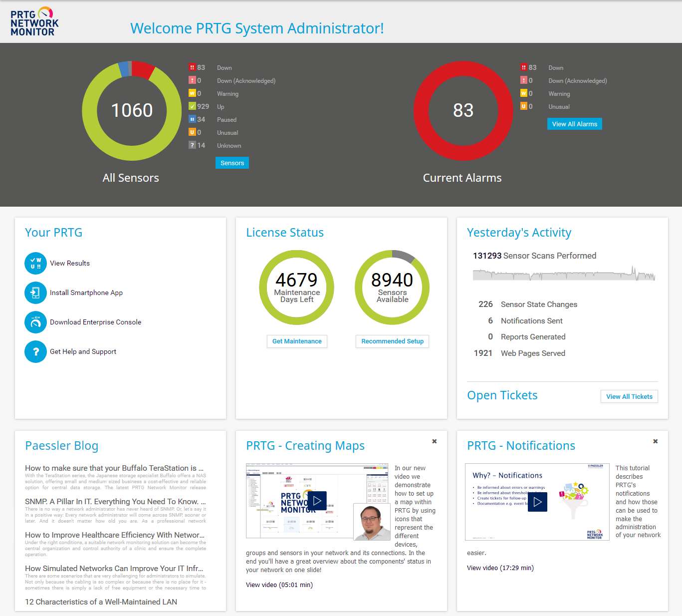Dismiss the PRTG - Creating Maps card

(434, 441)
